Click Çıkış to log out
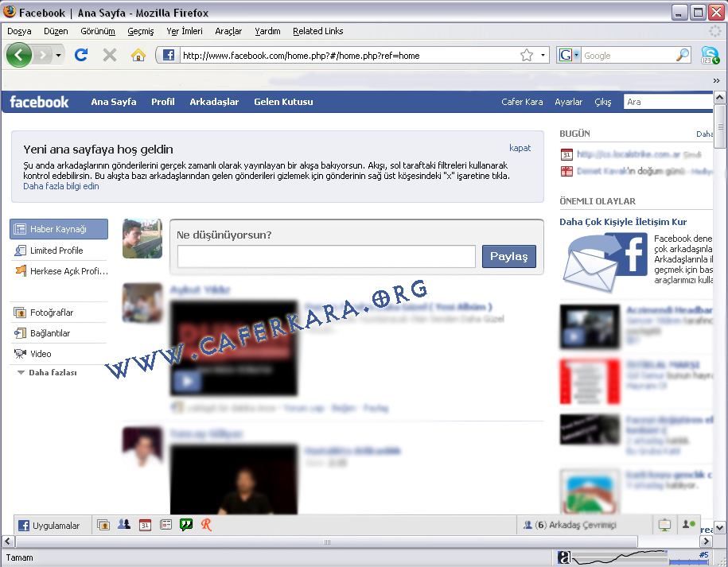 [602, 102]
